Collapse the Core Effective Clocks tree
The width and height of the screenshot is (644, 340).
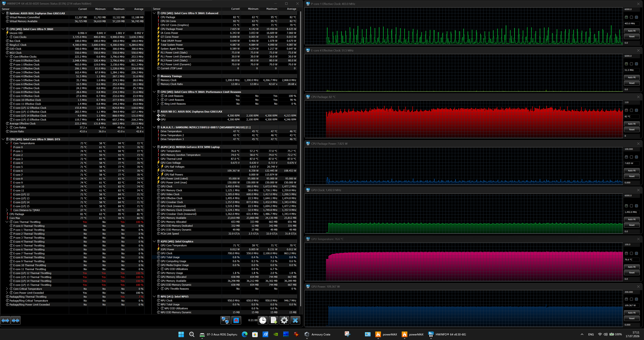pos(7,57)
